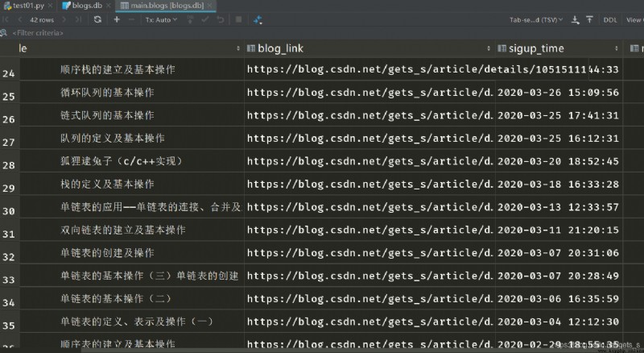Select title cell 栈的定义及基本操作
The height and width of the screenshot is (353, 644).
coord(131,184)
